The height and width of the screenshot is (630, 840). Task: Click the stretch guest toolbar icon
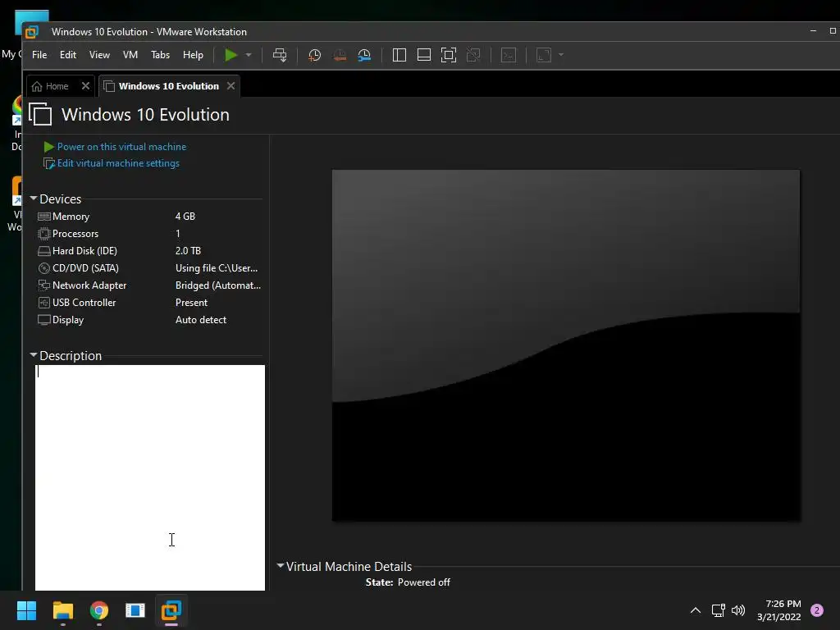coord(544,55)
